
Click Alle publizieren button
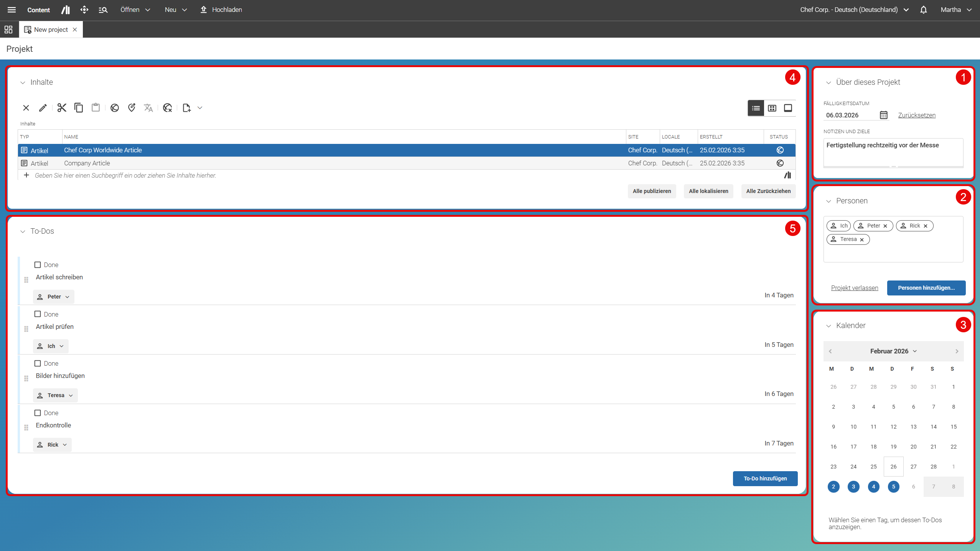[x=652, y=191]
